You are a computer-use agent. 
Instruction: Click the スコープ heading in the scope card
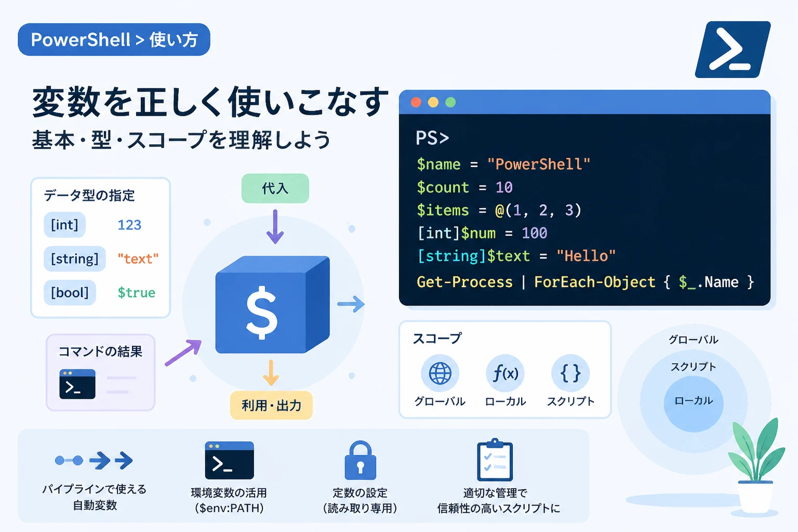coord(437,339)
